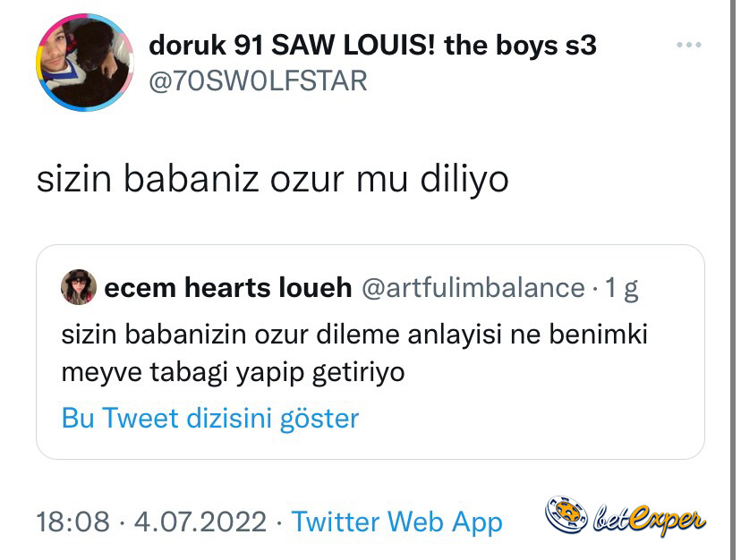Click Bu Tweet dizisini göster link
Screen dimensions: 741x560
pyautogui.click(x=210, y=419)
